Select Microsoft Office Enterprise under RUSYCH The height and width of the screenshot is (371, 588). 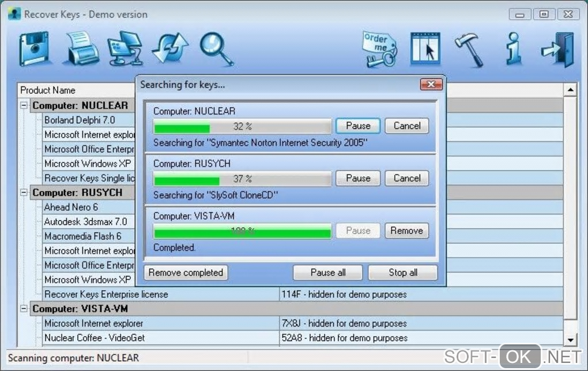point(89,266)
